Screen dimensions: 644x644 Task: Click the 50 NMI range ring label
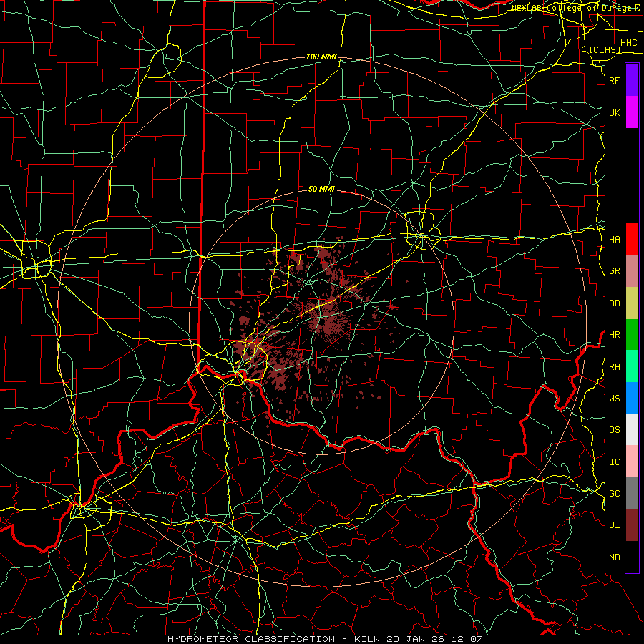(x=321, y=189)
